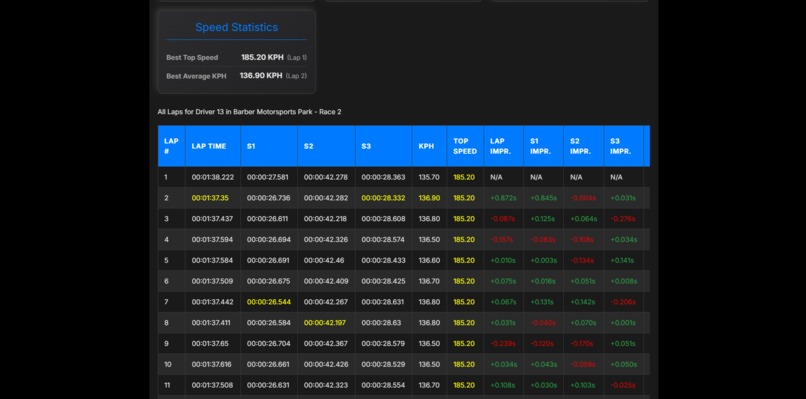Click highlighted S3 time 00:00:28.332
Image resolution: width=806 pixels, height=399 pixels.
point(383,198)
